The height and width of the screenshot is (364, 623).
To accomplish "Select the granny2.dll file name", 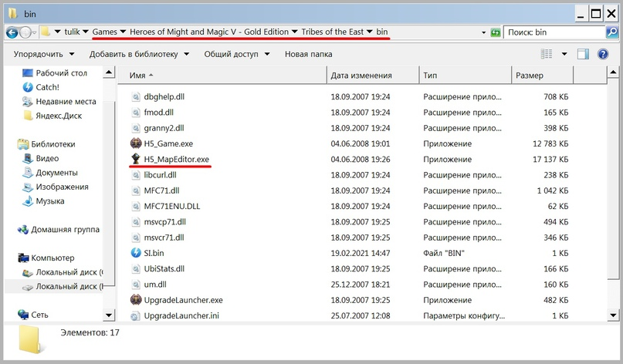I will click(164, 128).
